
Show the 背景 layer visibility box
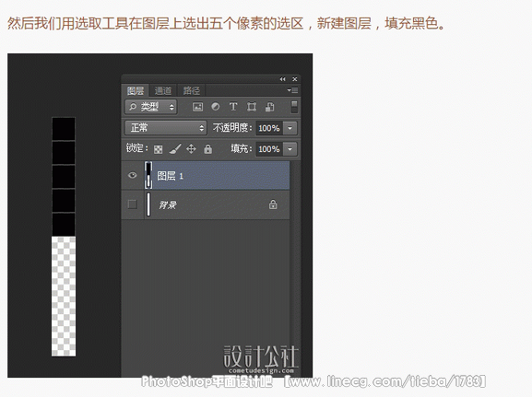(133, 204)
